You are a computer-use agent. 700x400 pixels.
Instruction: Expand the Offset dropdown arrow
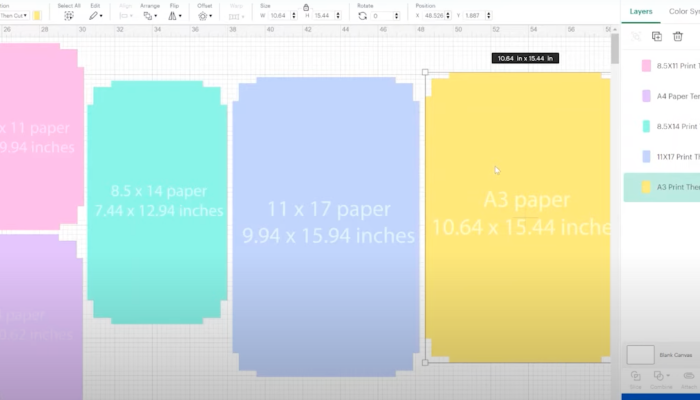[x=210, y=16]
